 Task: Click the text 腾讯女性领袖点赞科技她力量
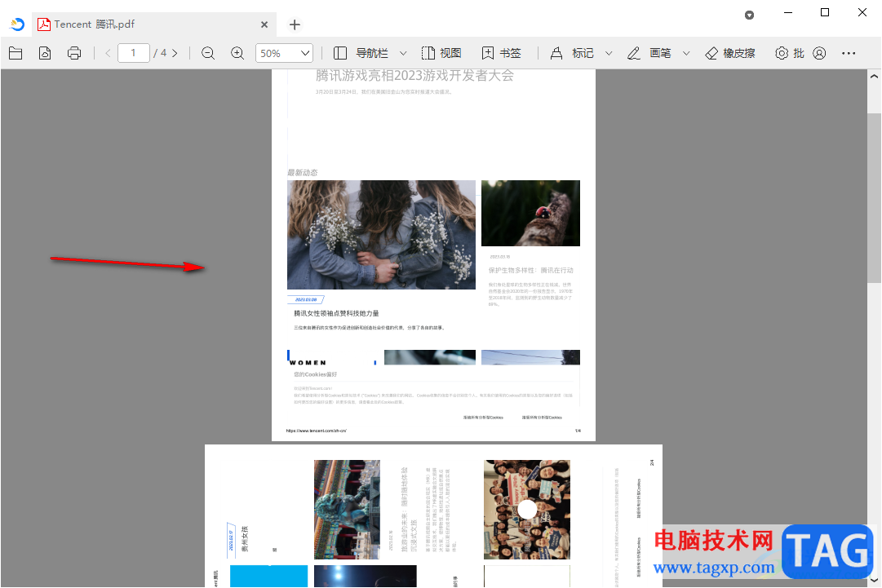336,313
